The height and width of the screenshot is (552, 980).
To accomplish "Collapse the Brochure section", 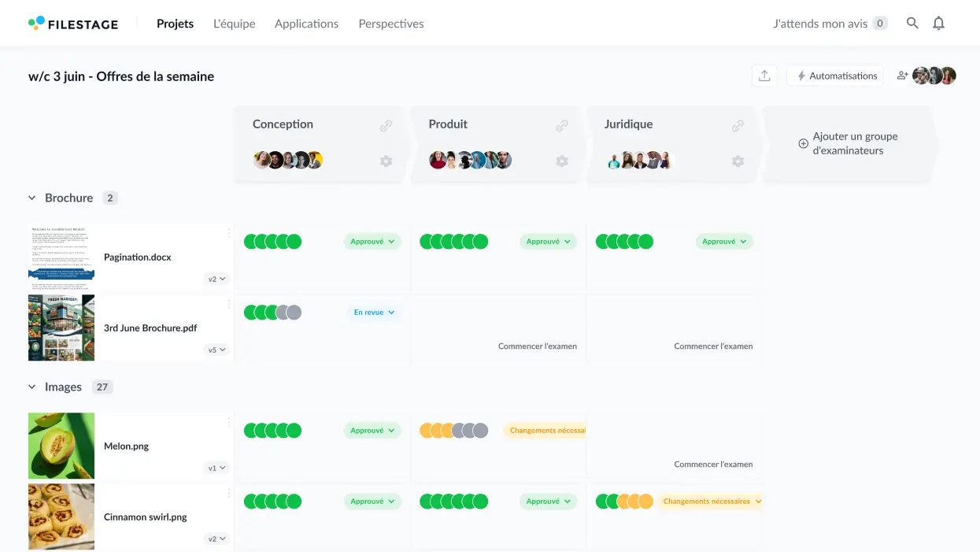I will [x=31, y=198].
